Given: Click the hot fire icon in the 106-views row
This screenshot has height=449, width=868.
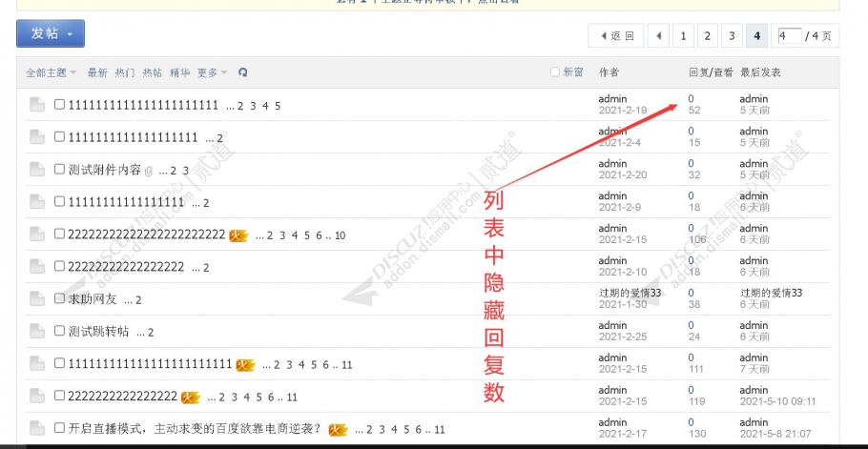Looking at the screenshot, I should [238, 235].
